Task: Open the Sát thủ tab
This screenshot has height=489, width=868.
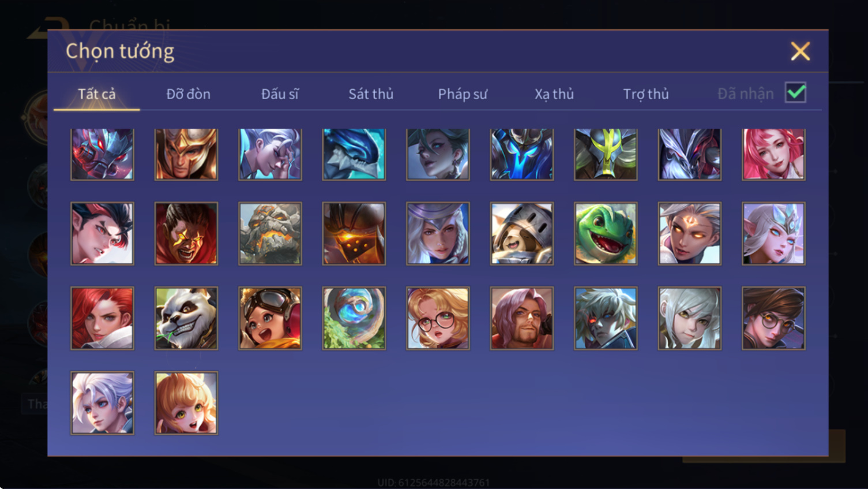Action: click(371, 94)
